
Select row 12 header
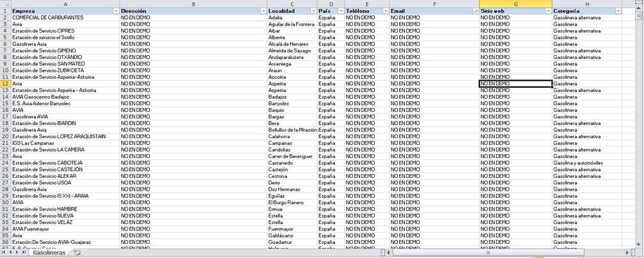coord(5,84)
